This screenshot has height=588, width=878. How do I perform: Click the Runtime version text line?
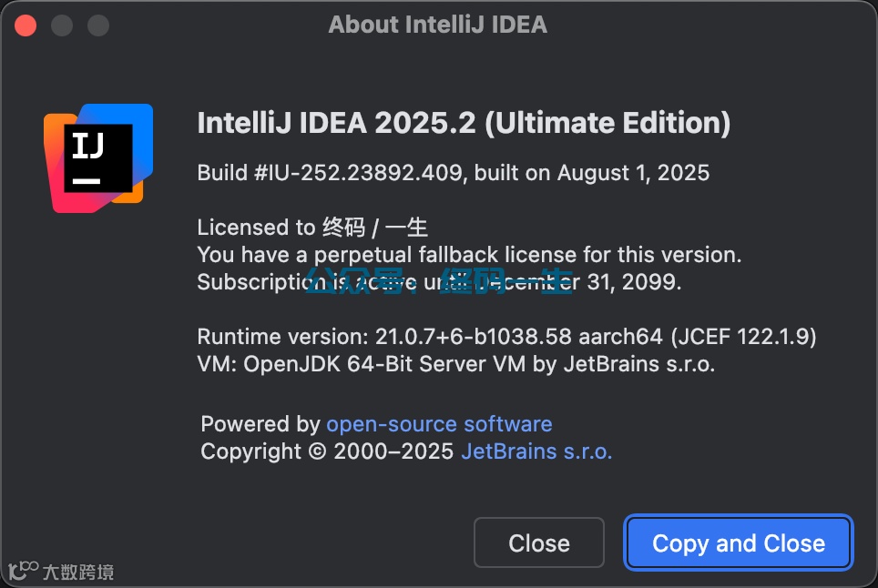(x=506, y=337)
